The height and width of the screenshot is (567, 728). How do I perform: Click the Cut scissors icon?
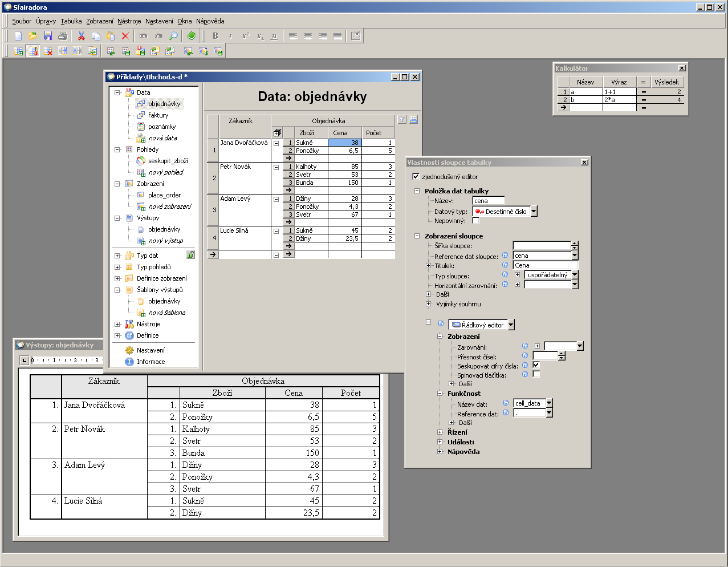pos(81,36)
